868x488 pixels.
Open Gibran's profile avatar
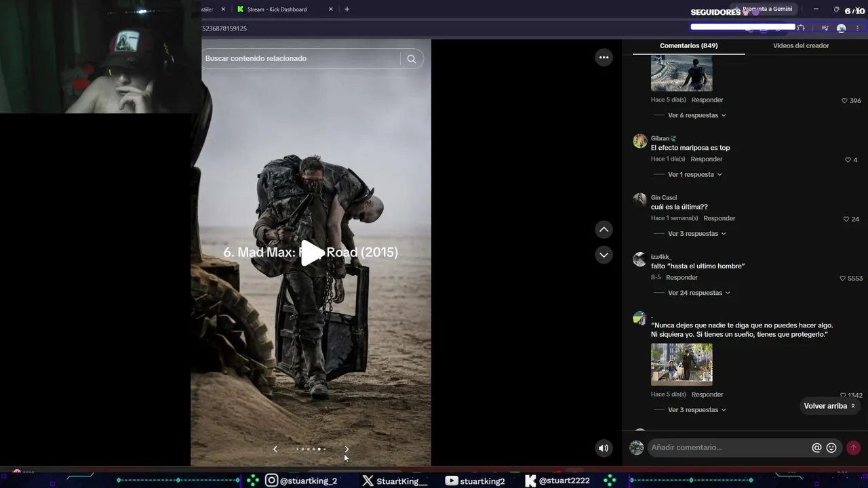click(x=639, y=141)
